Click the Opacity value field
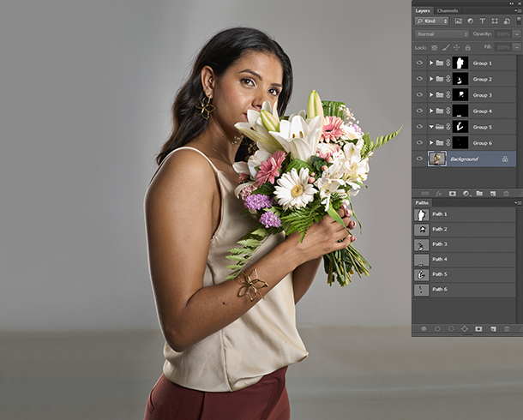This screenshot has height=420, width=523. 503,34
